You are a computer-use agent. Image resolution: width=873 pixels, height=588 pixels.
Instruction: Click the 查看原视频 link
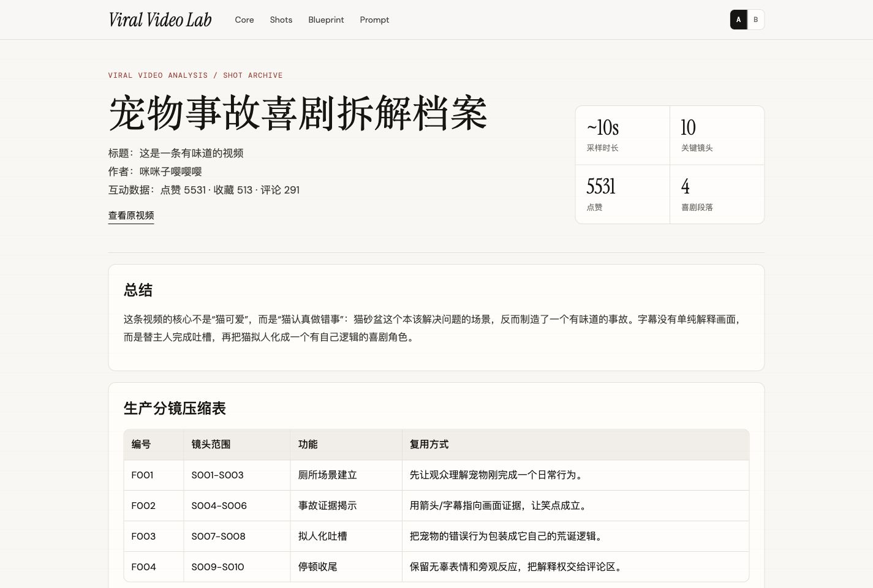click(x=131, y=216)
